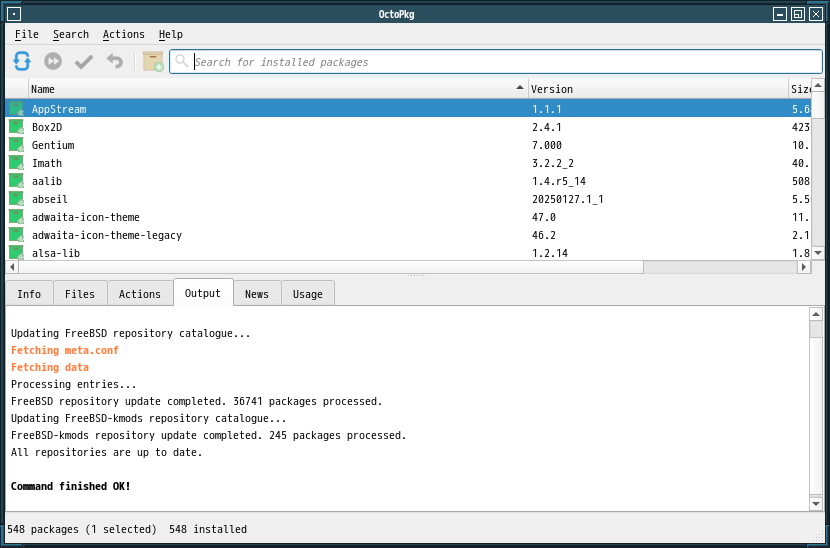The image size is (830, 548).
Task: Open the File menu
Action: (26, 34)
